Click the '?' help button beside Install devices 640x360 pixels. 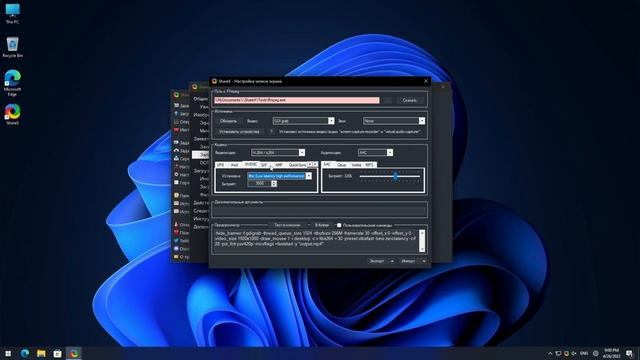point(271,132)
